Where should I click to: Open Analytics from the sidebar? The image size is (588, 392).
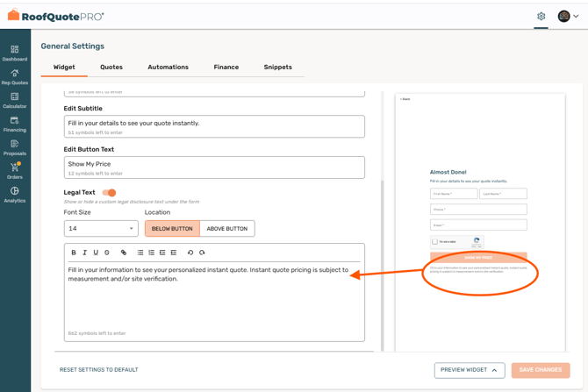coord(15,194)
